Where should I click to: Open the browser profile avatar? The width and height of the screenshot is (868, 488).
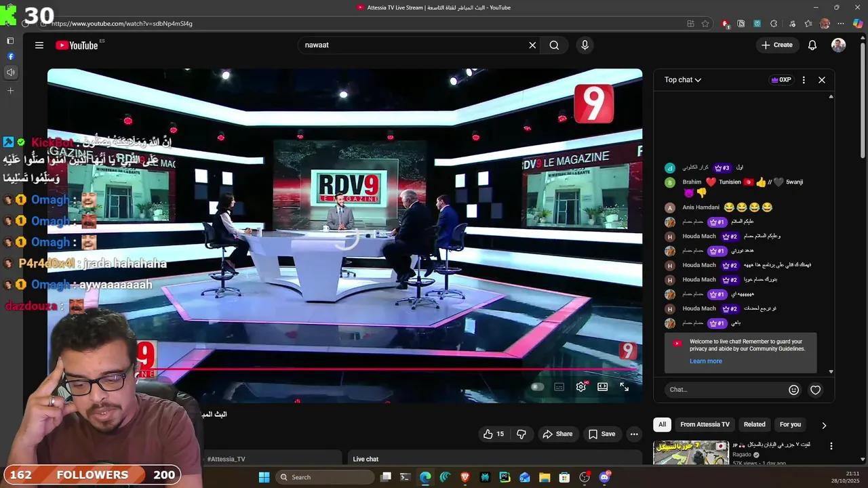pyautogui.click(x=825, y=24)
